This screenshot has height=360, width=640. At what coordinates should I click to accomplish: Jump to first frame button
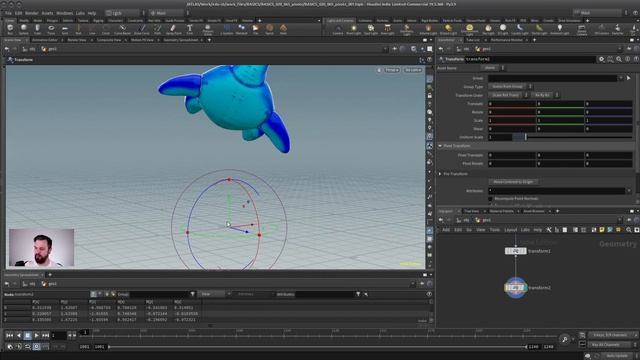tap(9, 336)
